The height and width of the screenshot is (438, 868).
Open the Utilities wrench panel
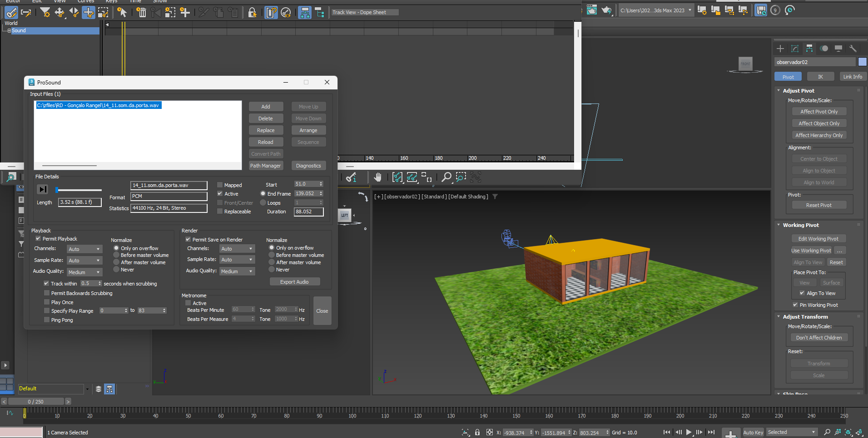click(853, 49)
